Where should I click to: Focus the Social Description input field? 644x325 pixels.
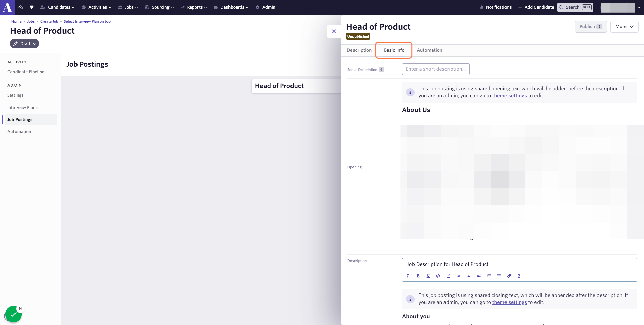pyautogui.click(x=436, y=69)
